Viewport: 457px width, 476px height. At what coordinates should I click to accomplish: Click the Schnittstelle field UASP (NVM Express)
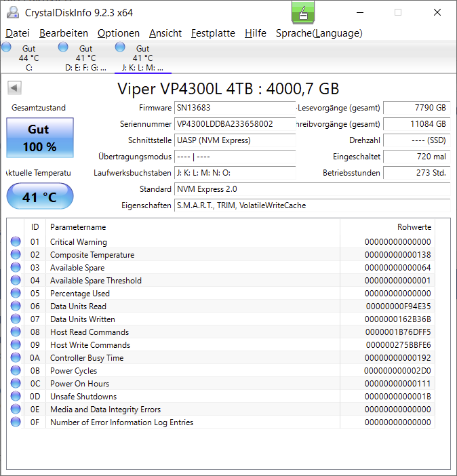coord(235,140)
